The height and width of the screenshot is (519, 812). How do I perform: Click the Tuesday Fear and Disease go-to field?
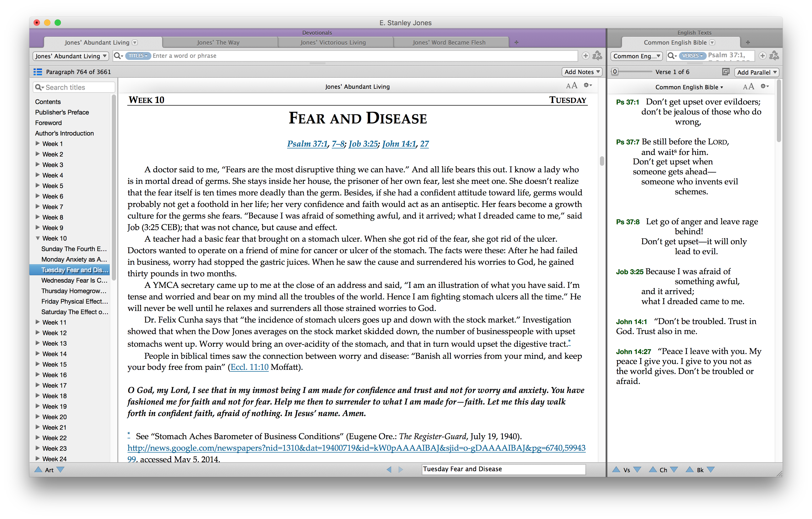pyautogui.click(x=503, y=469)
